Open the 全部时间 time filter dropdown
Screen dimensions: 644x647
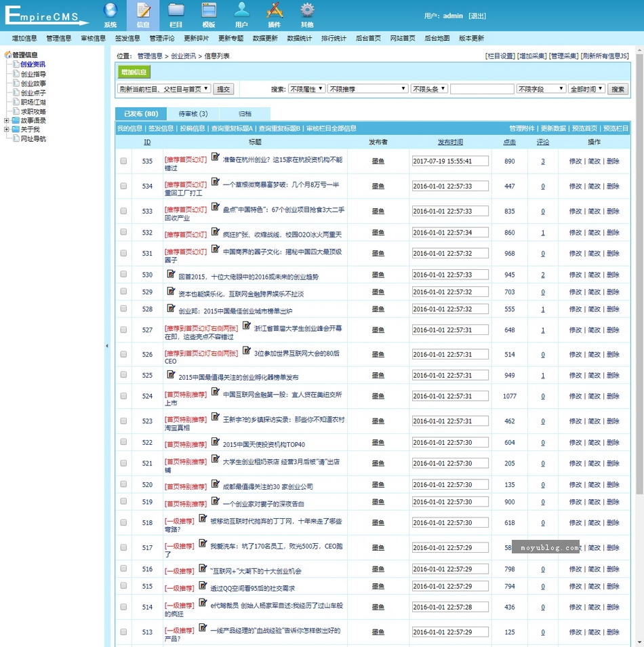(x=586, y=89)
